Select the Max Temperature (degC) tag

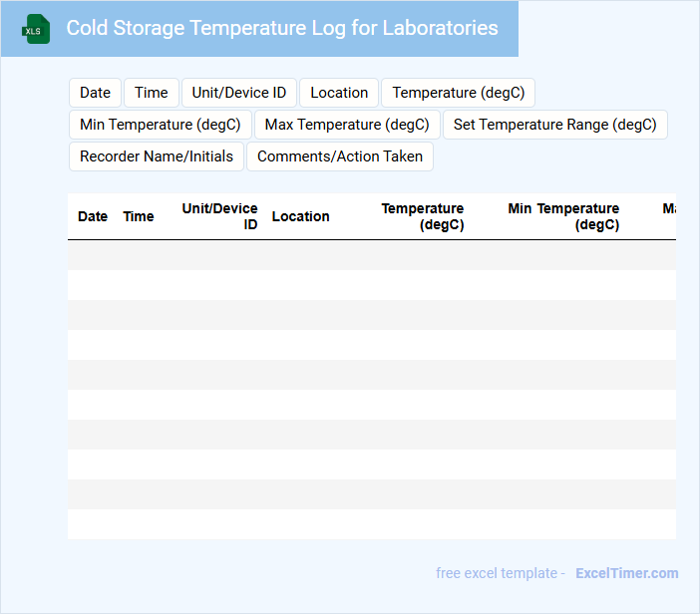point(347,125)
